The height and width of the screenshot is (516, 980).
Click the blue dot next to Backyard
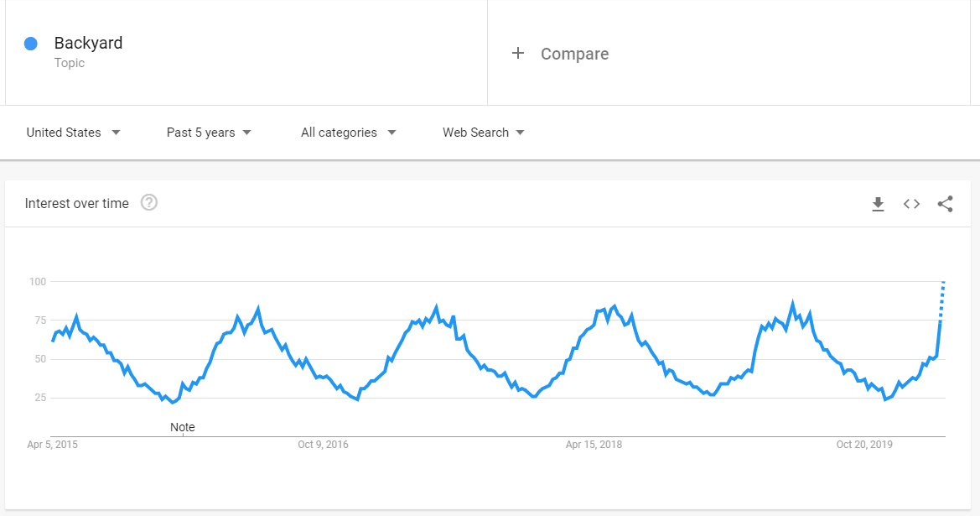(31, 43)
